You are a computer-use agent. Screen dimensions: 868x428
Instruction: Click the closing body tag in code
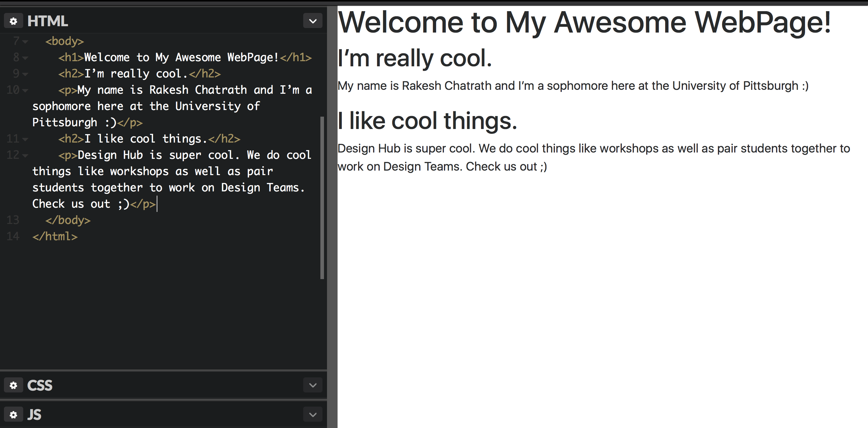coord(68,220)
